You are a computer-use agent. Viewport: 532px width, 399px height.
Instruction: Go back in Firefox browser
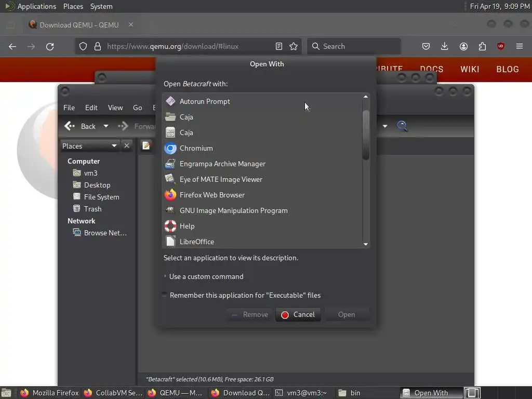point(12,46)
